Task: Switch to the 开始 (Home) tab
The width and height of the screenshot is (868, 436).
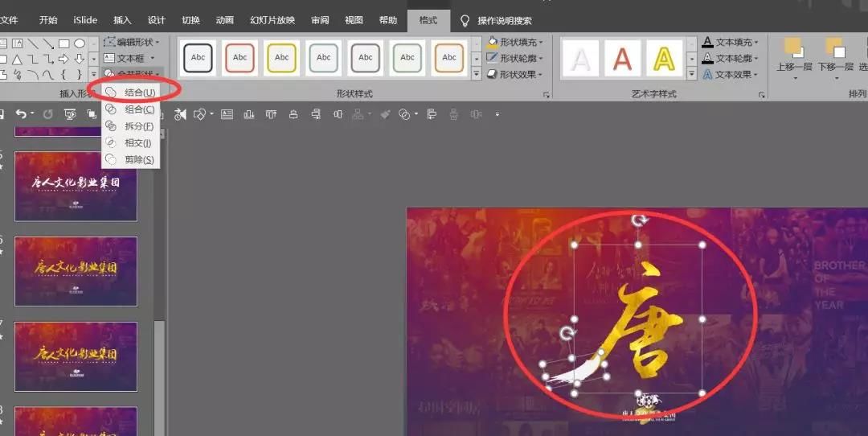Action: pyautogui.click(x=48, y=20)
